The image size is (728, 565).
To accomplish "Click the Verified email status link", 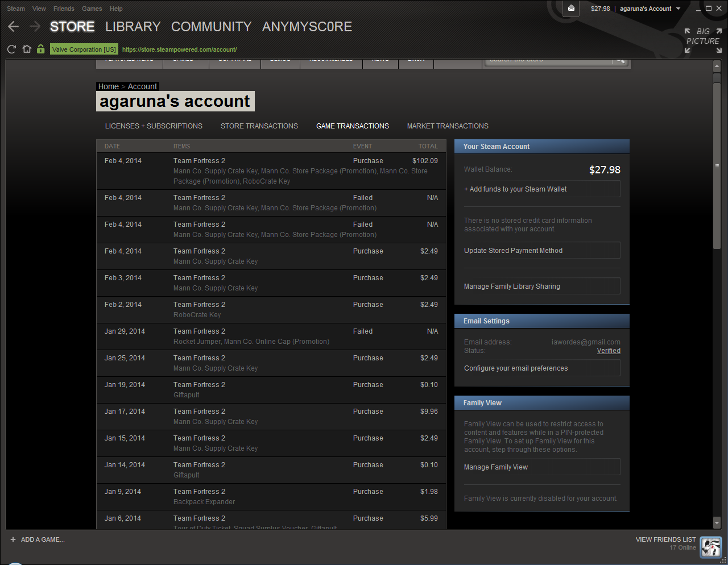I will tap(609, 351).
